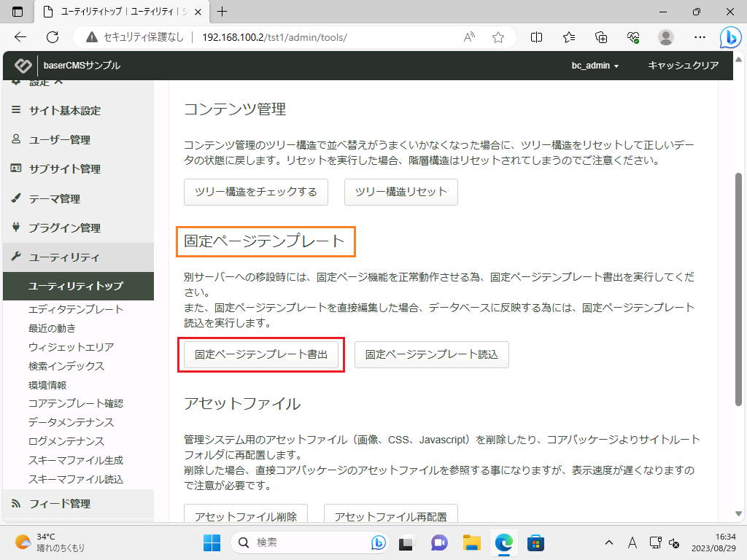Collapse the ユーティリティ sidebar section
747x560 pixels.
77,257
